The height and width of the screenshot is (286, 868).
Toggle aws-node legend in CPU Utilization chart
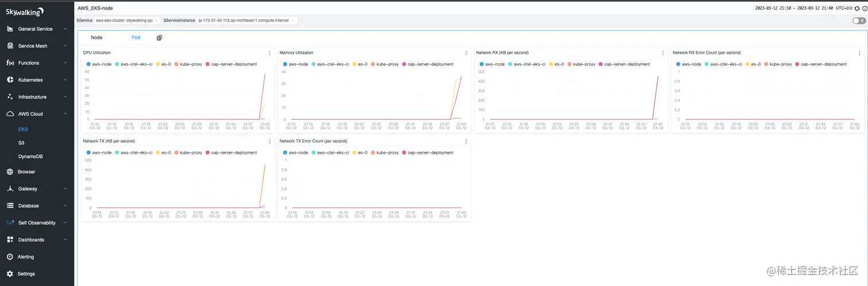(x=98, y=64)
